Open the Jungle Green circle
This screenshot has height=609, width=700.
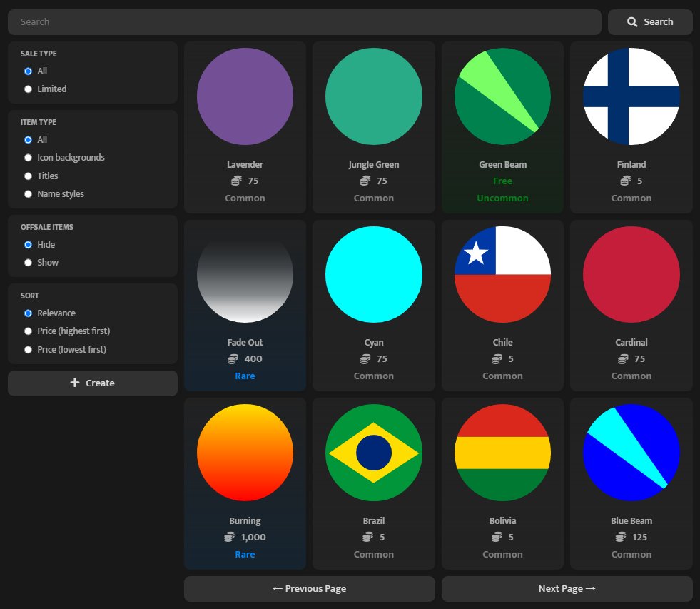(374, 96)
